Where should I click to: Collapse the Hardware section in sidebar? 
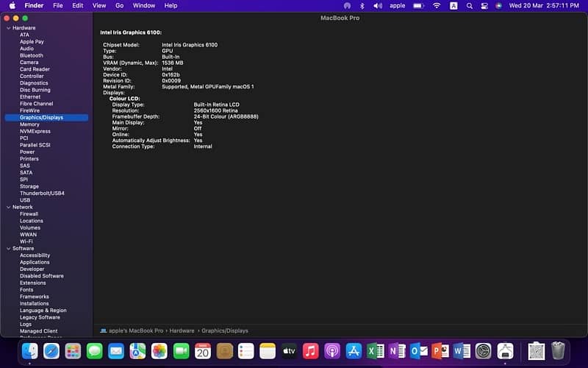(8, 28)
